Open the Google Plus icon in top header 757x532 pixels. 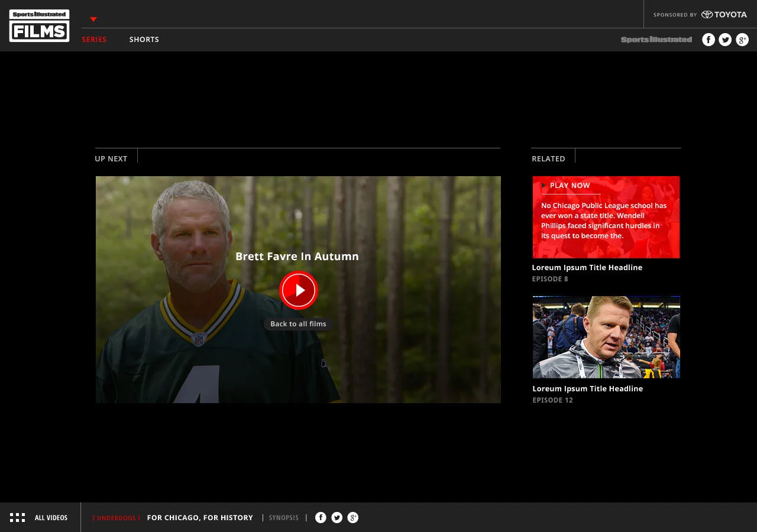click(x=742, y=40)
